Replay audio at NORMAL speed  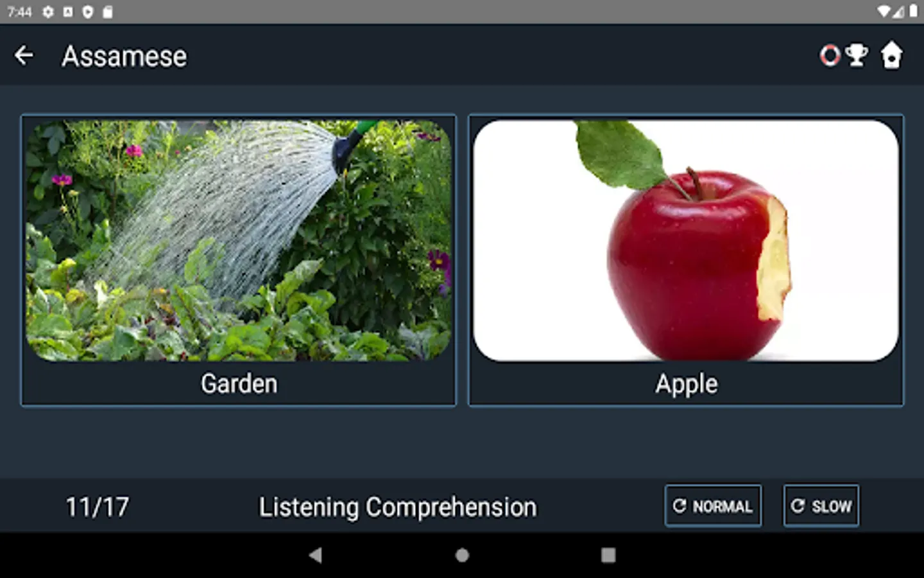pos(713,506)
